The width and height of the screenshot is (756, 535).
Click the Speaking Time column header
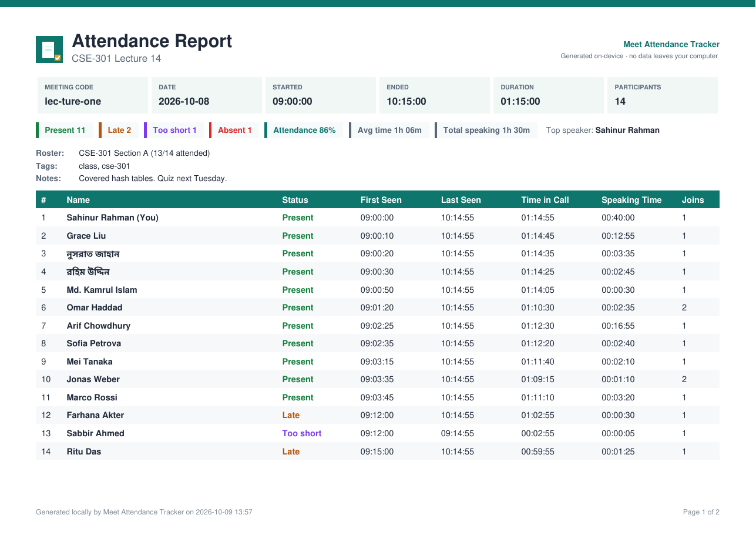tap(631, 200)
